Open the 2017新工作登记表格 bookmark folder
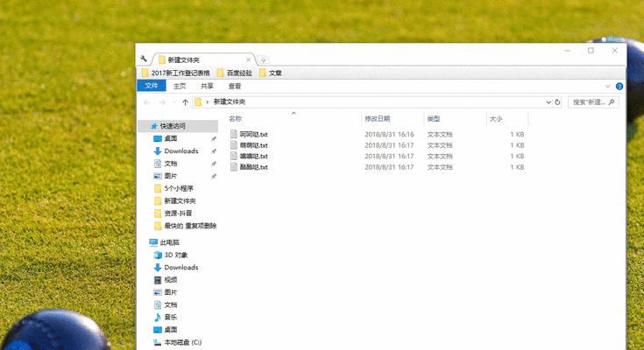This screenshot has width=644, height=350. click(175, 73)
